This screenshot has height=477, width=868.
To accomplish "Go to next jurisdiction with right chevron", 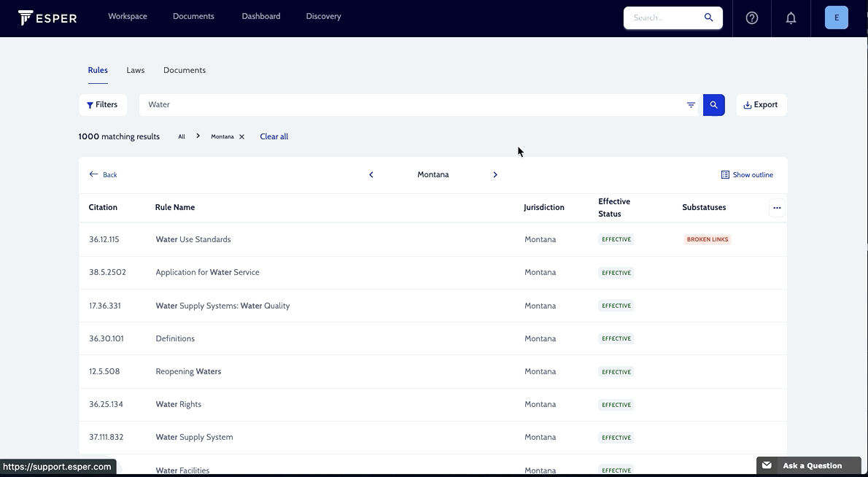I will (x=495, y=174).
